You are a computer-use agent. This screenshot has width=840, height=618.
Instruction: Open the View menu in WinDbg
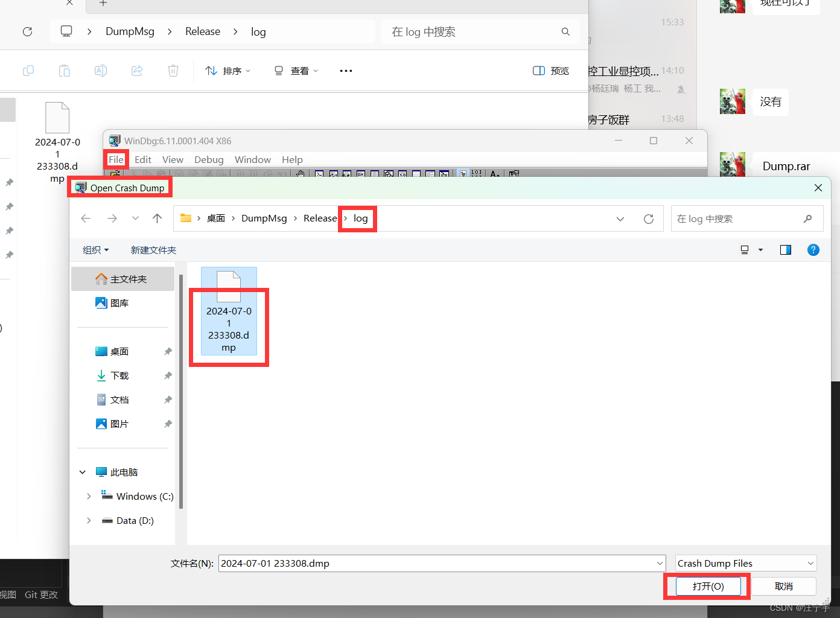click(173, 159)
